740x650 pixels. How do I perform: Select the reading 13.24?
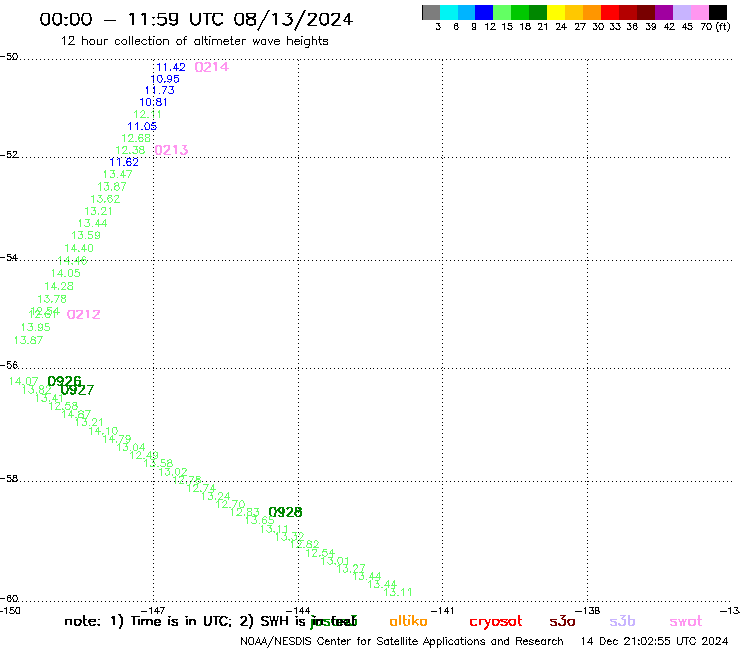(x=215, y=496)
